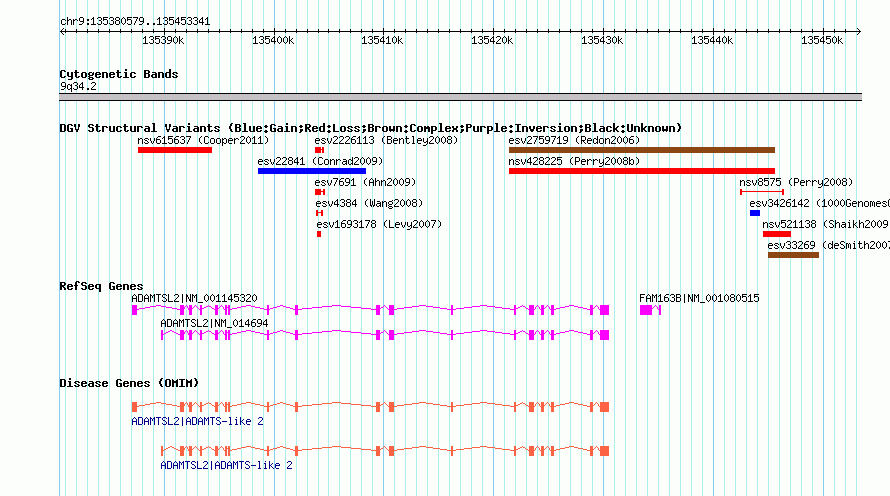Open the nsv521138 (Shaikh2009) label
The height and width of the screenshot is (496, 890).
[826, 224]
